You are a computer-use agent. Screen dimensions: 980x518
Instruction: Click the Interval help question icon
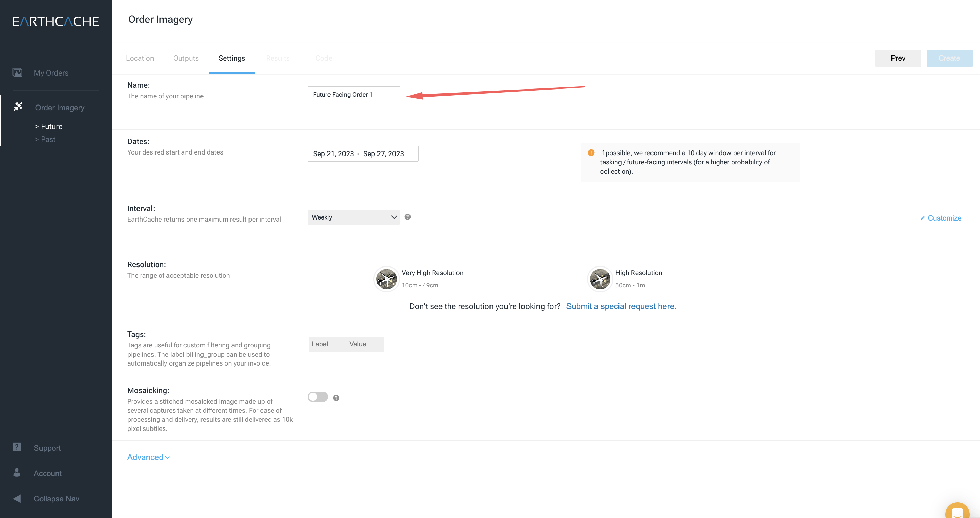point(407,217)
